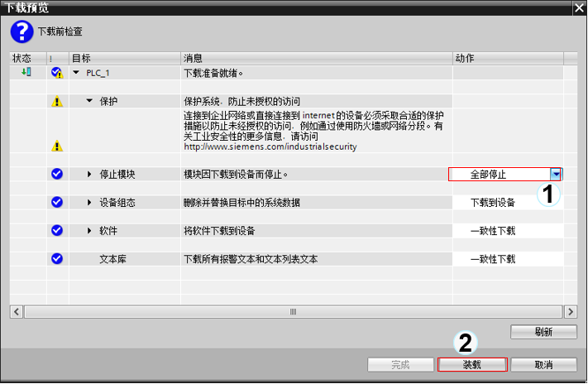Screen dimensions: 588x384
Task: Click the 刷新 button
Action: pos(543,332)
